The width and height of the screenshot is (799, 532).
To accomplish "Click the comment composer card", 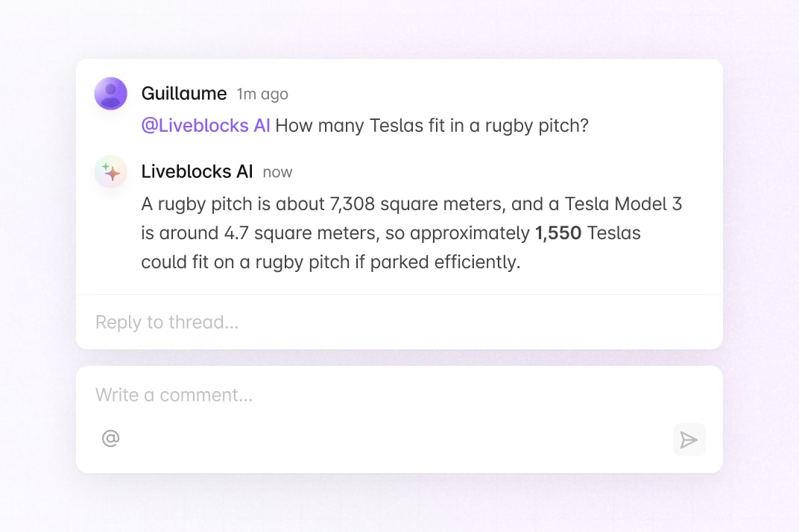I will [x=399, y=418].
